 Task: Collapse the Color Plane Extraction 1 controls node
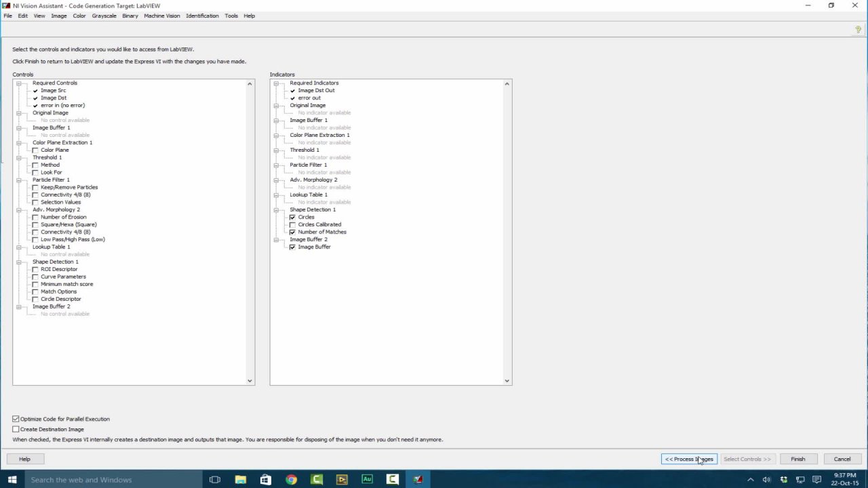19,142
